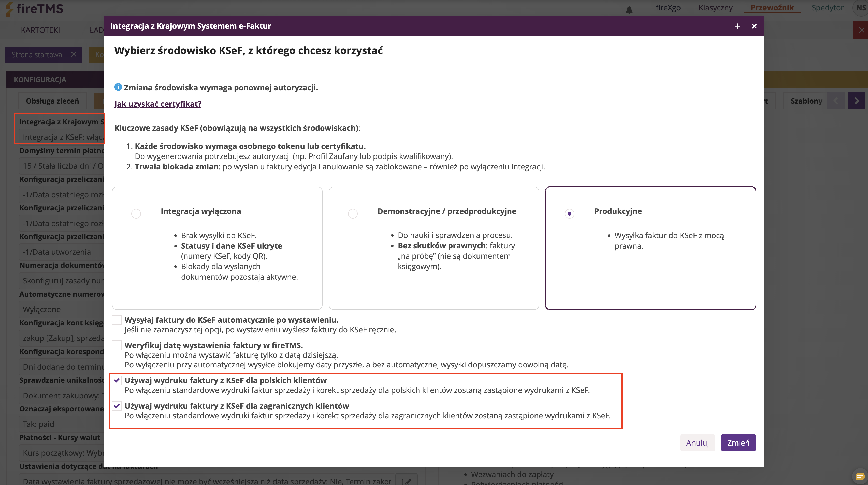Open the chat widget icon
The width and height of the screenshot is (868, 485).
(x=860, y=476)
